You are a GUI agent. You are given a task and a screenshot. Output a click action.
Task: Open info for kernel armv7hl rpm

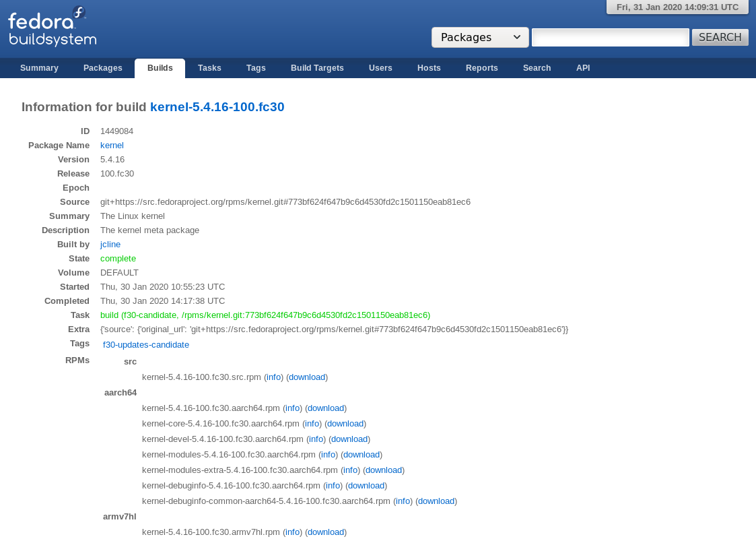tap(292, 532)
